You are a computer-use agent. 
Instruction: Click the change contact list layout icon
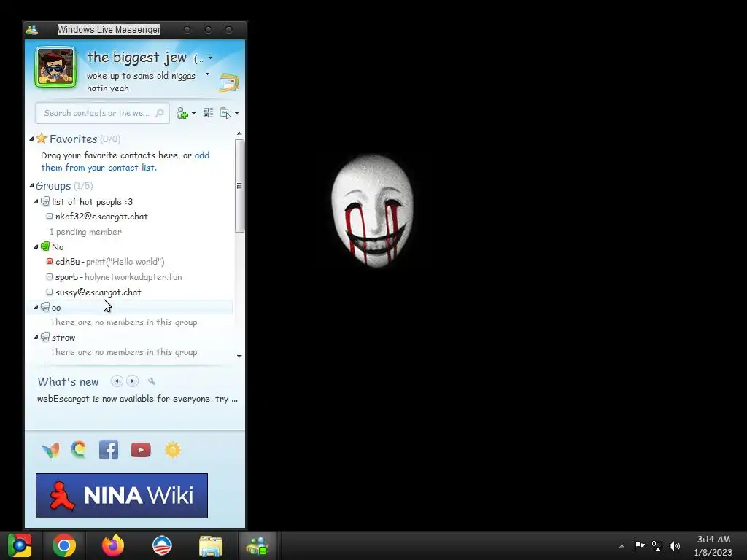(x=208, y=113)
